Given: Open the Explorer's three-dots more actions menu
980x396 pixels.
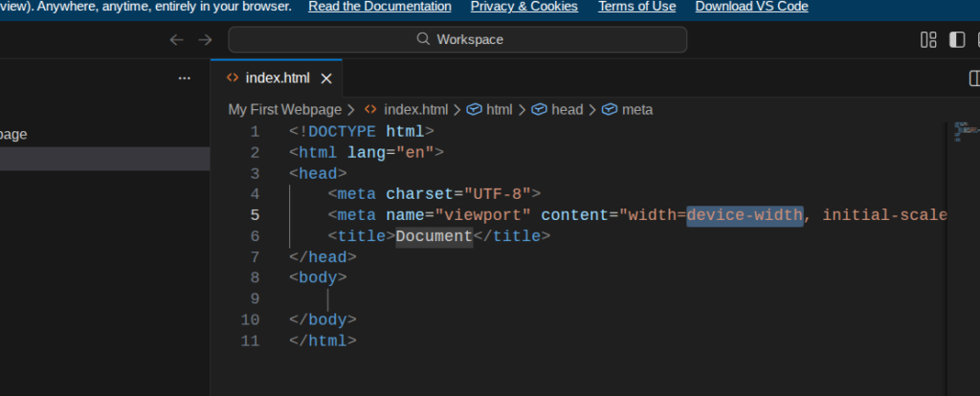Looking at the screenshot, I should (x=185, y=78).
